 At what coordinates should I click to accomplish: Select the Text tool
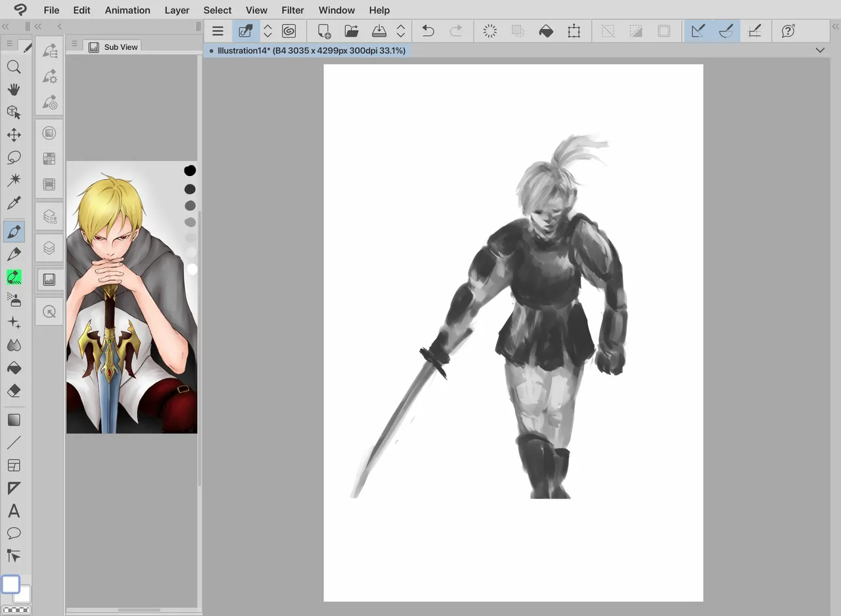point(14,511)
